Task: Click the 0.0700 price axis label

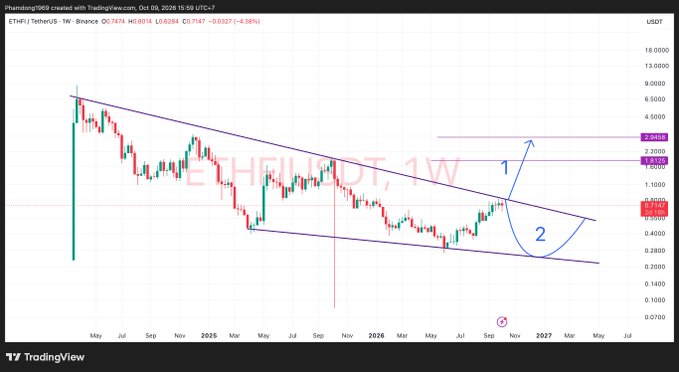Action: click(656, 317)
